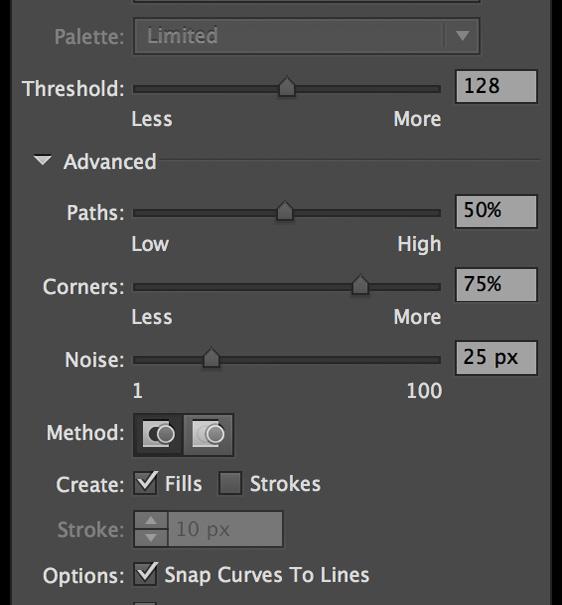Click the Threshold slider handle
562x605 pixels.
pyautogui.click(x=287, y=86)
